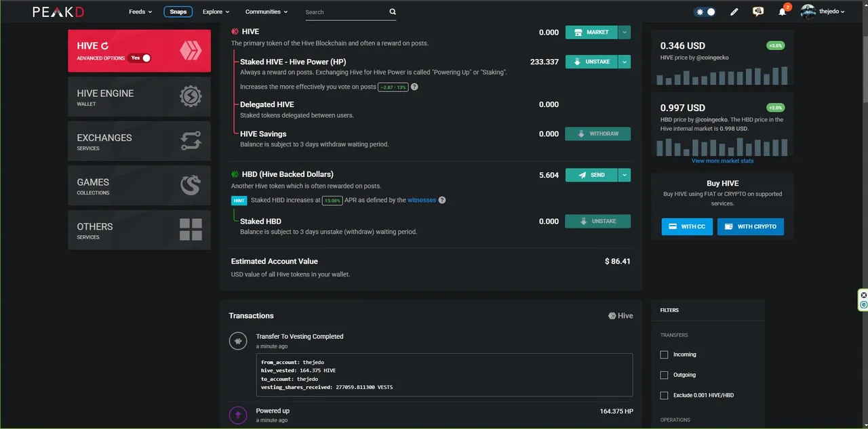Open the Communities dropdown menu
Image resolution: width=868 pixels, height=429 pixels.
pos(266,12)
